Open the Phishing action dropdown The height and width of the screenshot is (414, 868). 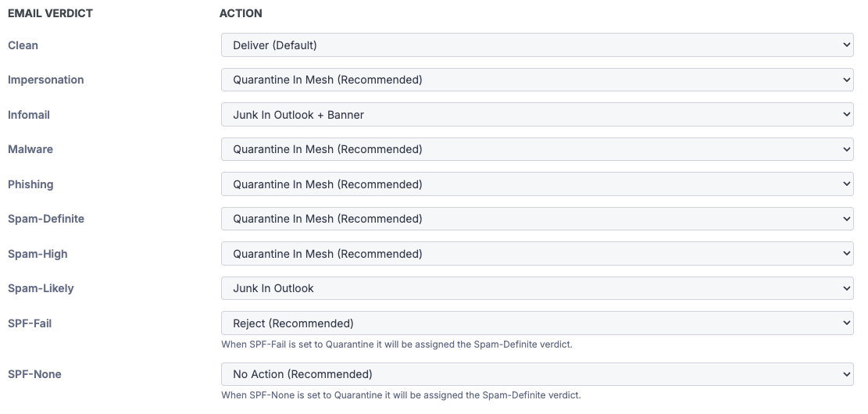click(x=537, y=184)
